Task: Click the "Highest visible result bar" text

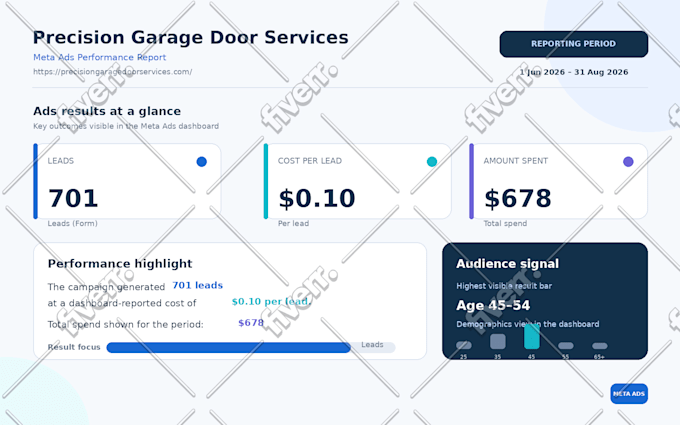Action: tap(504, 286)
